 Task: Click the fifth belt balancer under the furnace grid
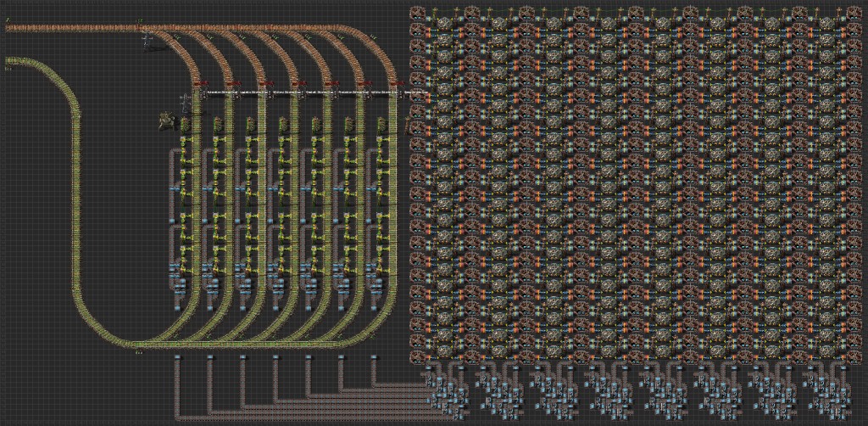[x=663, y=392]
